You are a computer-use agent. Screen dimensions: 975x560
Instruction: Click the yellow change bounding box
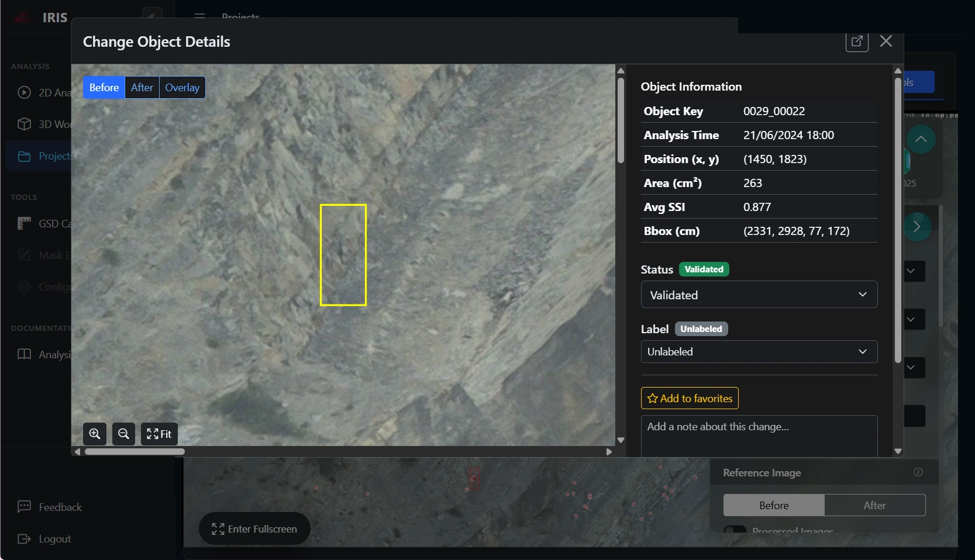[343, 255]
